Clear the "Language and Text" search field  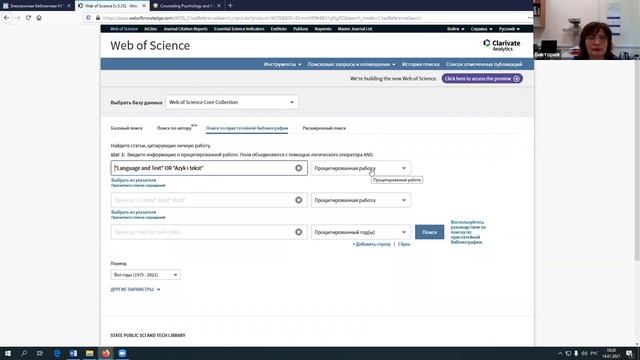298,168
